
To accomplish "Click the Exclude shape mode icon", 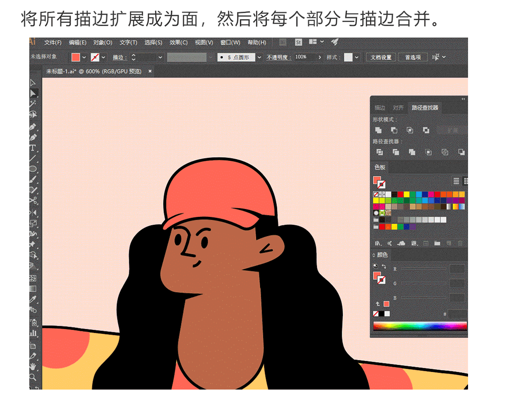I will [426, 130].
